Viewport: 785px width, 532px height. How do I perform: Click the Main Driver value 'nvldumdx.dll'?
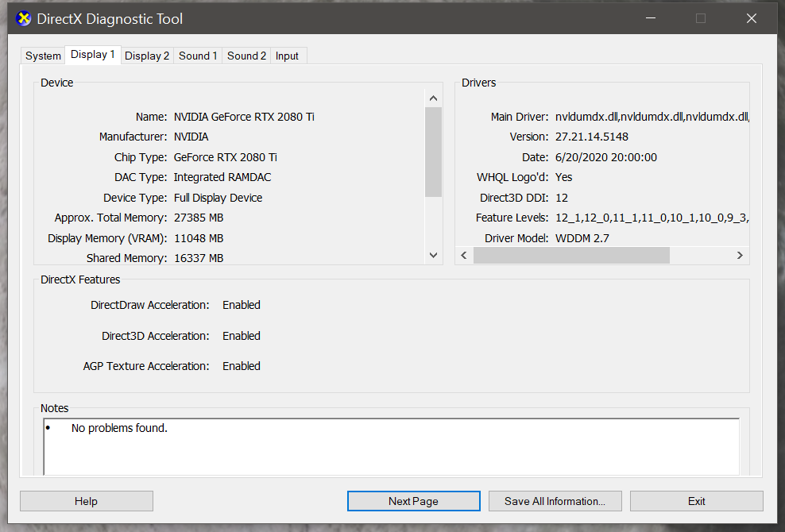(x=652, y=117)
